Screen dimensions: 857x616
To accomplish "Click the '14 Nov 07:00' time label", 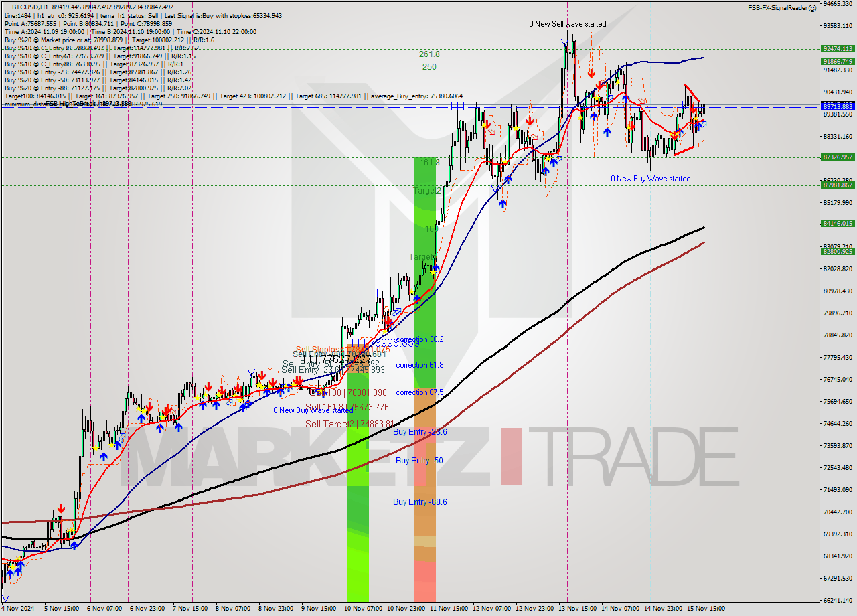I will click(621, 609).
